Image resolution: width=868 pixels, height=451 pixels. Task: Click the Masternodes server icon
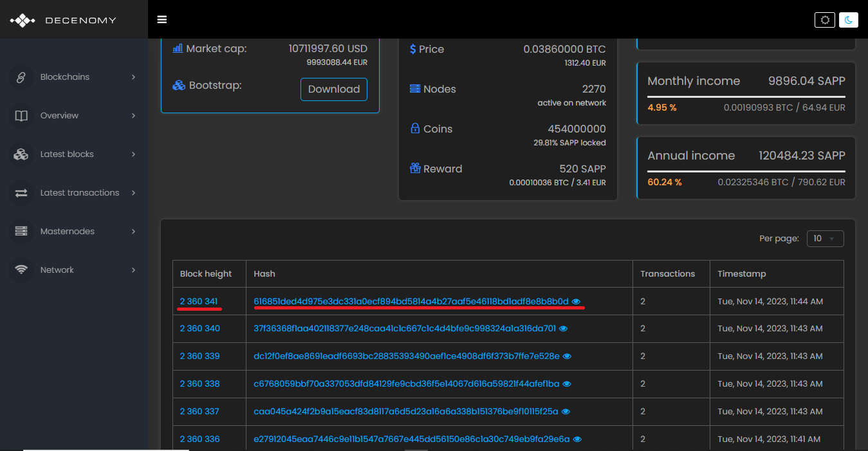pos(21,232)
